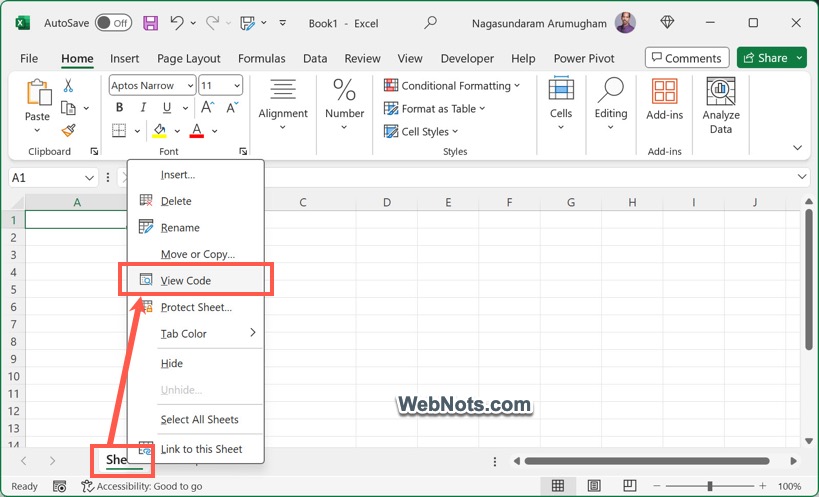Screen dimensions: 819x497
Task: Click the Alignment lines icon
Action: click(283, 89)
